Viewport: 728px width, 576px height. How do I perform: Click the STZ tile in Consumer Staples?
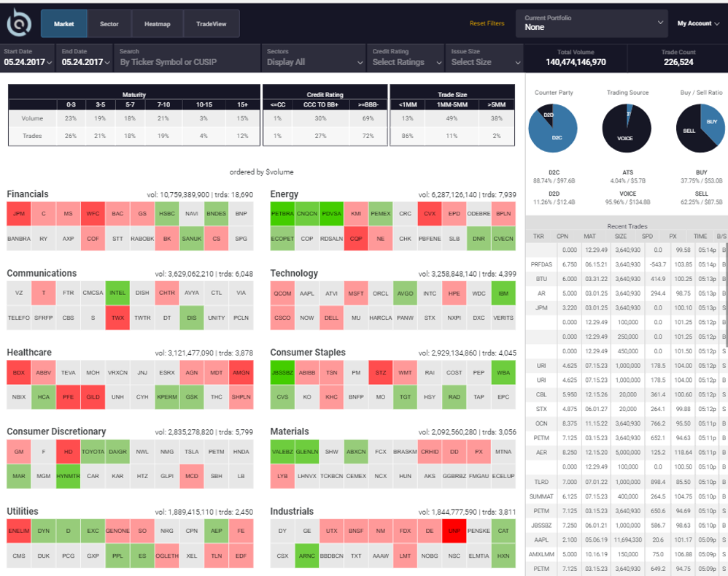[381, 372]
